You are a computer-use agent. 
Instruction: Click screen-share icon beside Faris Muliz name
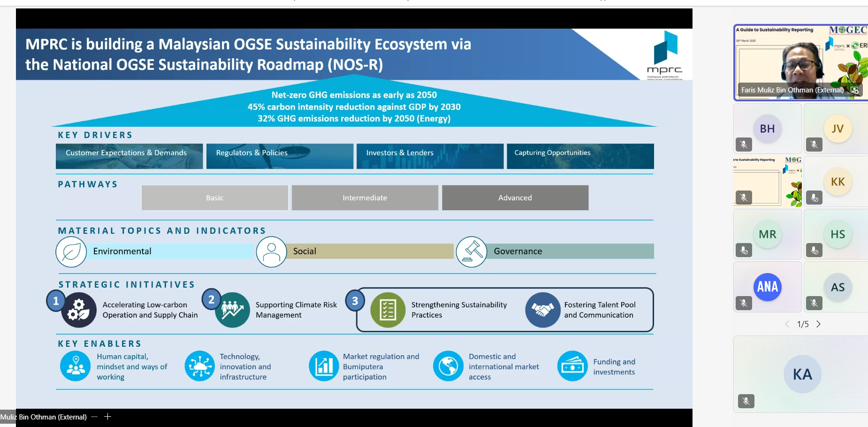point(854,90)
